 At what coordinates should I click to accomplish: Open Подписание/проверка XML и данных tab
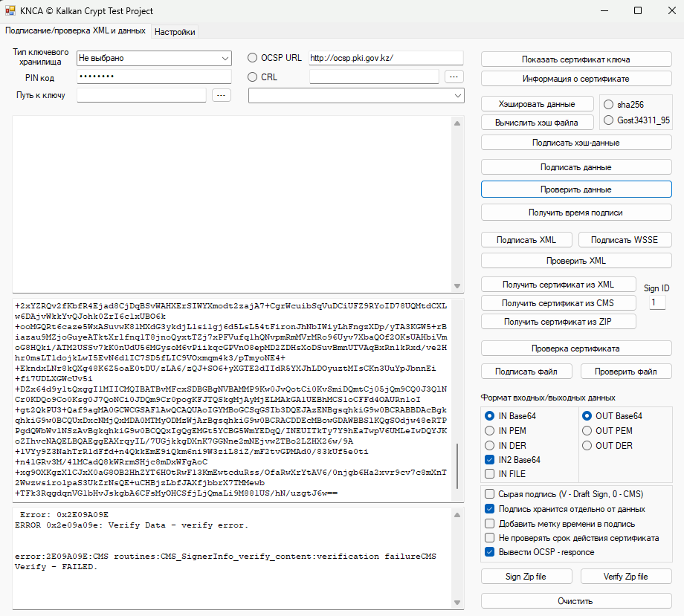click(75, 31)
